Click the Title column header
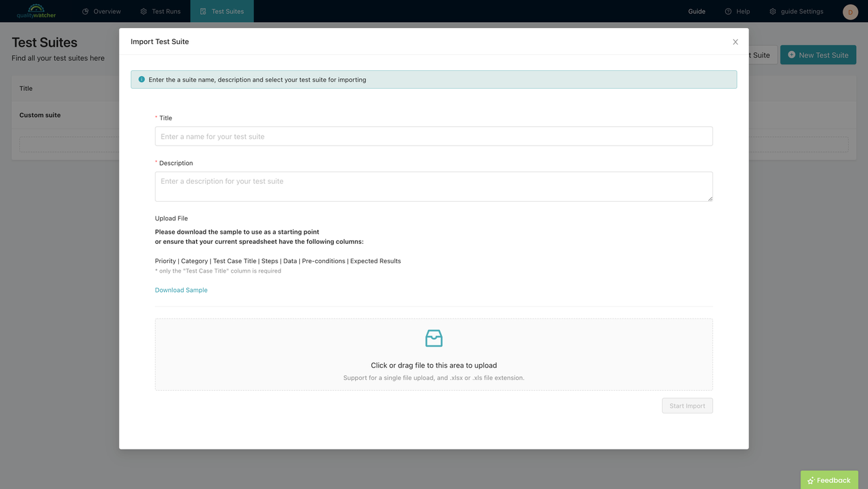This screenshot has width=868, height=489. click(x=26, y=88)
